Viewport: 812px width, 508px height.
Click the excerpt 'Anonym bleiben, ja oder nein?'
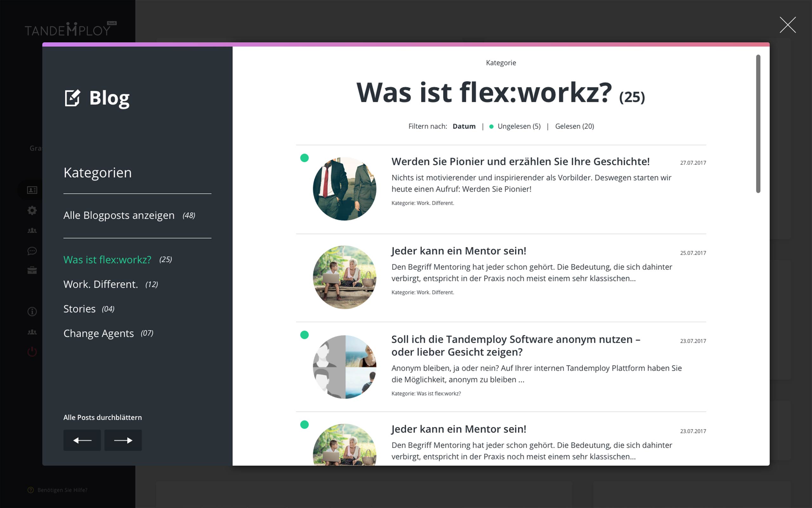(537, 374)
